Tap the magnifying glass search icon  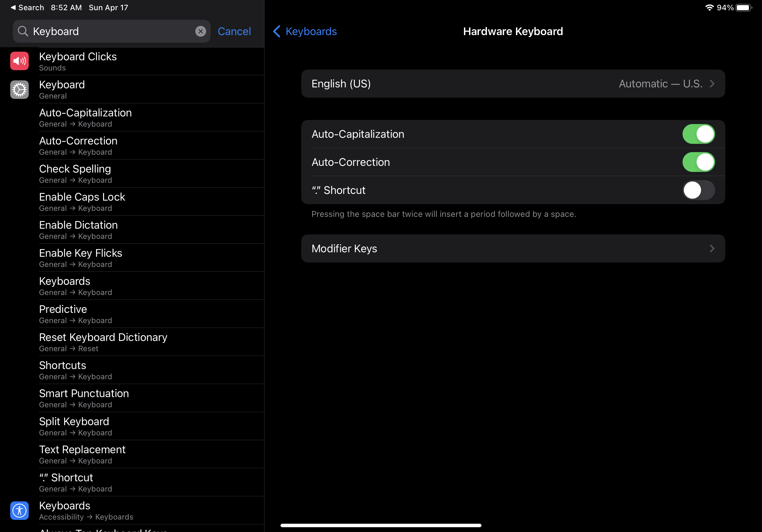[23, 31]
